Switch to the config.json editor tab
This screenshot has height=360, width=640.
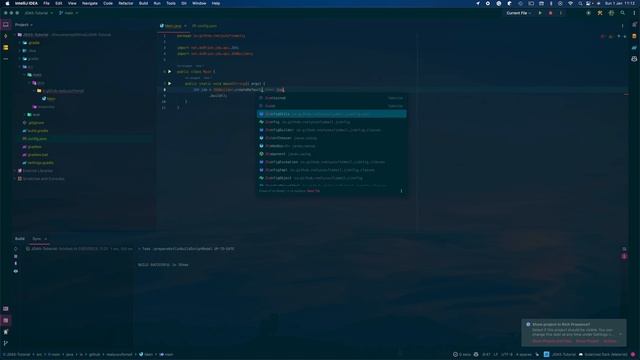coord(204,26)
